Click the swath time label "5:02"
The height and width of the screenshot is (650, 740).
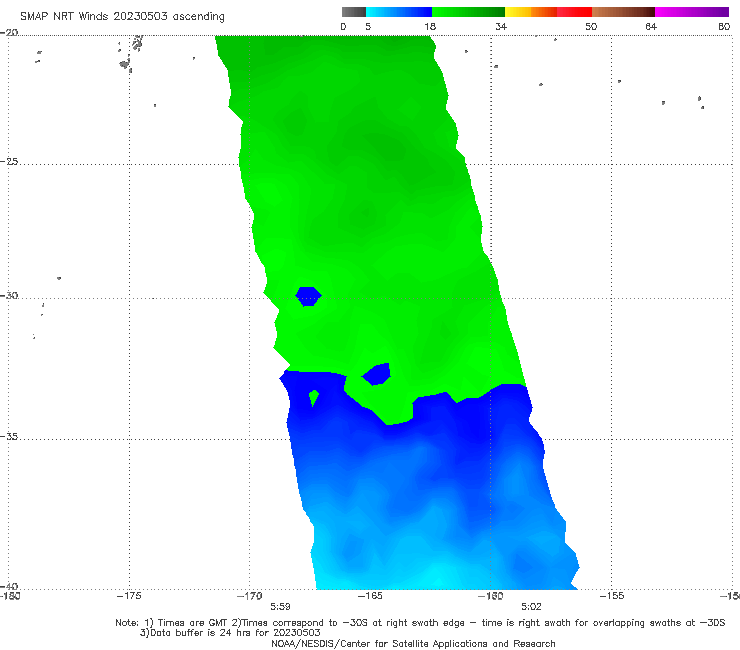click(531, 607)
